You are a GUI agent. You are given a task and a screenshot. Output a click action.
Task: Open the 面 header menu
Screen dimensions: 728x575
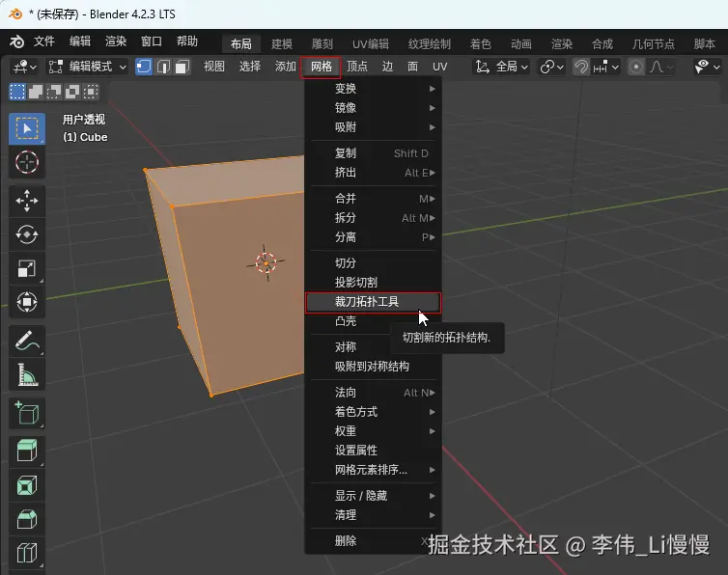point(412,67)
